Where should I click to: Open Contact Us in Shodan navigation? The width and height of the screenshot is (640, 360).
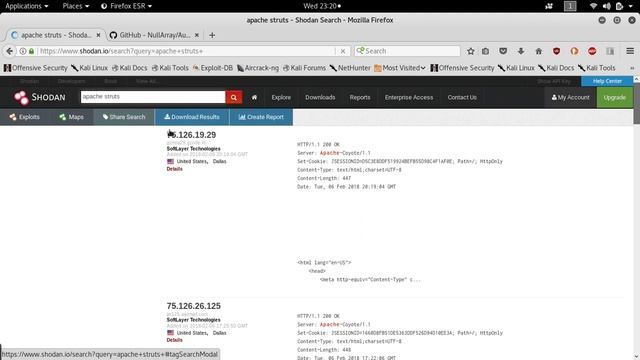462,98
